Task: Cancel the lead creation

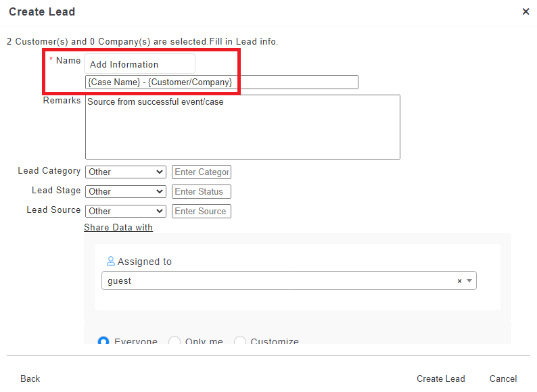Action: pyautogui.click(x=503, y=378)
